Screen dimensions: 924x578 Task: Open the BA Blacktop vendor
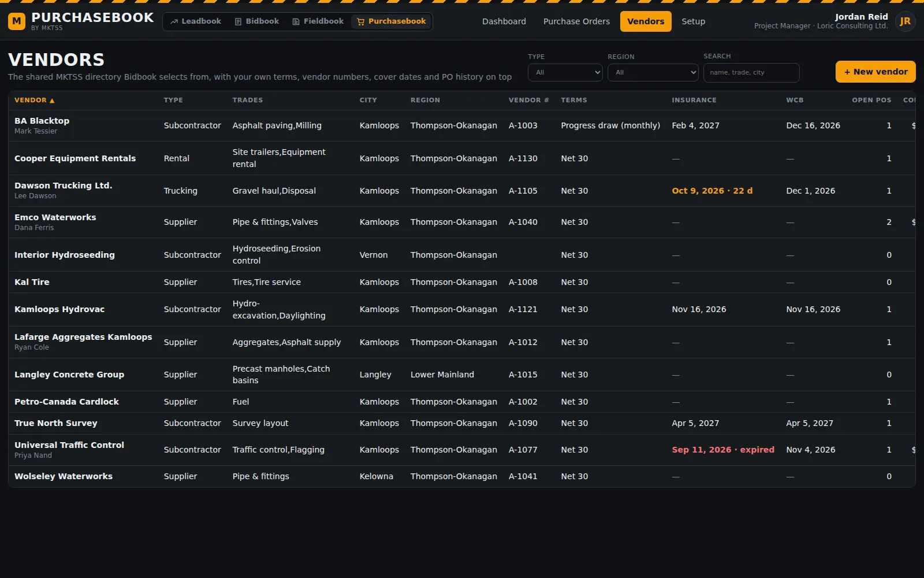tap(42, 121)
